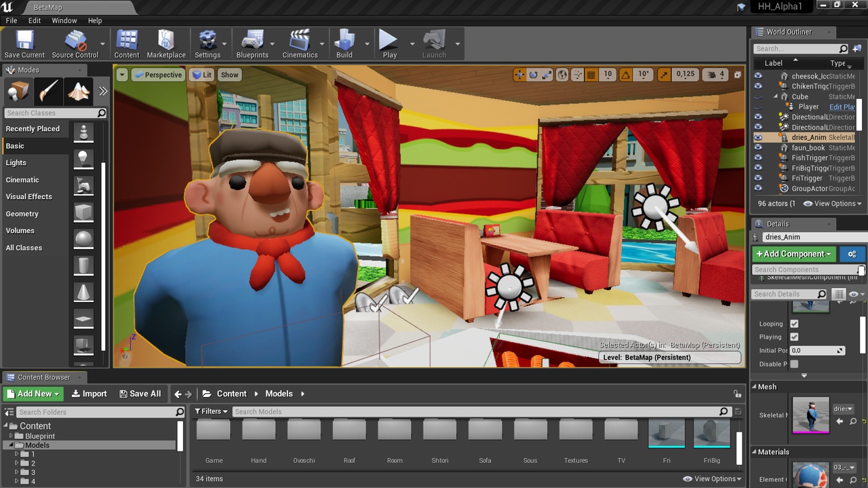Toggle world/local coordinate globe icon
This screenshot has width=868, height=488.
click(562, 75)
